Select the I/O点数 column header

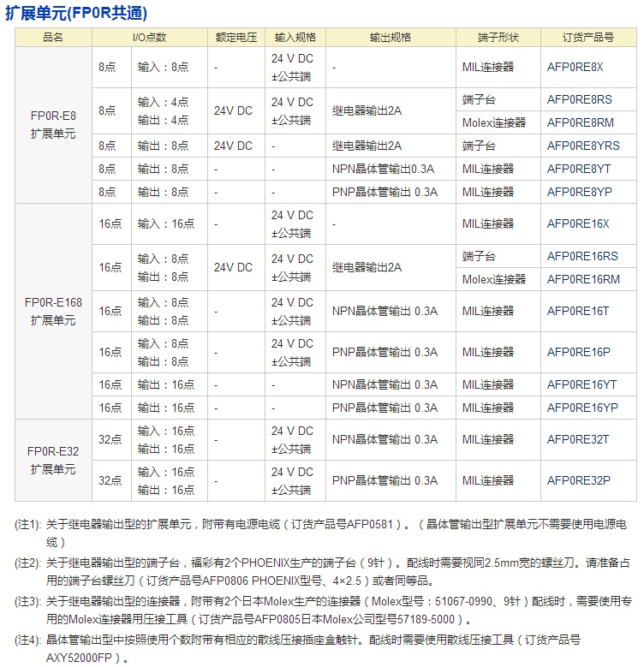click(x=149, y=38)
